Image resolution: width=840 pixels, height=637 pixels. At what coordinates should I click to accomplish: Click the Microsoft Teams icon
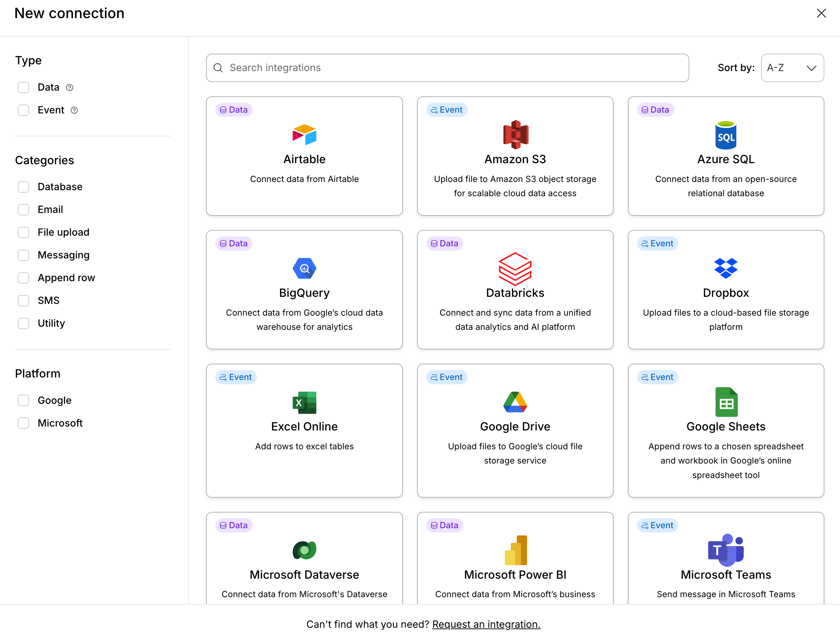pos(725,550)
